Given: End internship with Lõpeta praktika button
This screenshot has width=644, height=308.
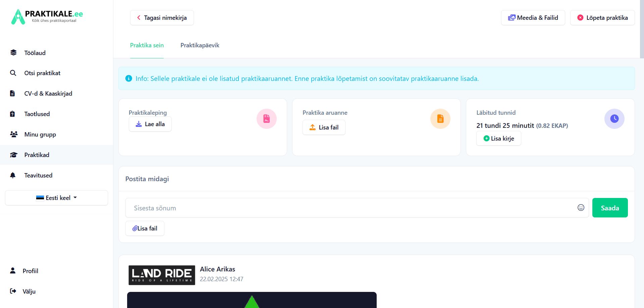Looking at the screenshot, I should click(x=602, y=18).
